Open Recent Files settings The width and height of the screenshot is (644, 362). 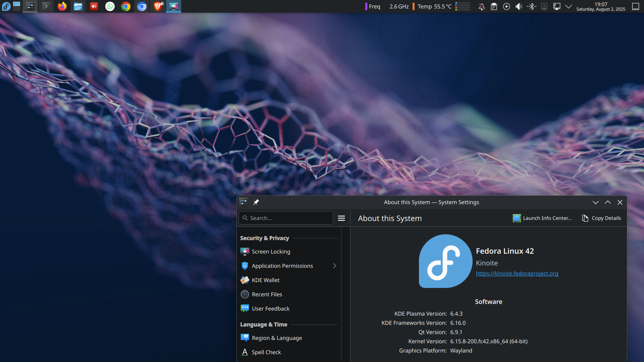[289, 294]
